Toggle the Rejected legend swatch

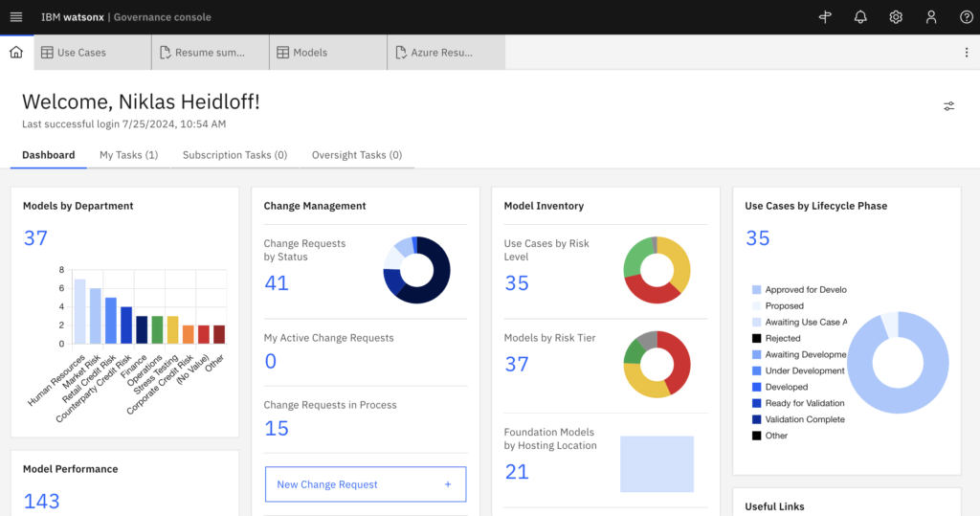(x=756, y=338)
